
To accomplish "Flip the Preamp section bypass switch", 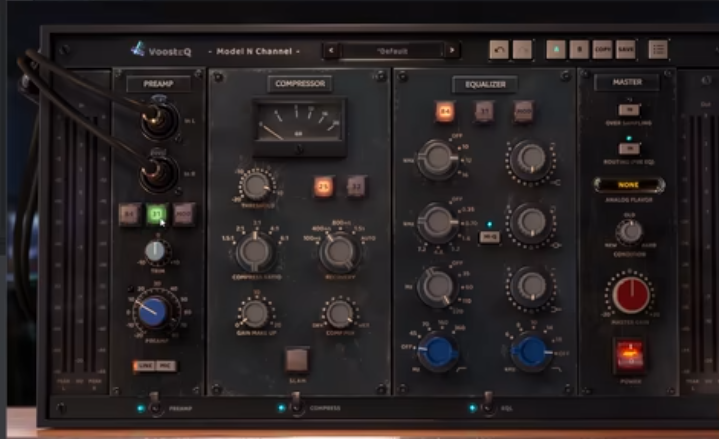I will point(155,404).
